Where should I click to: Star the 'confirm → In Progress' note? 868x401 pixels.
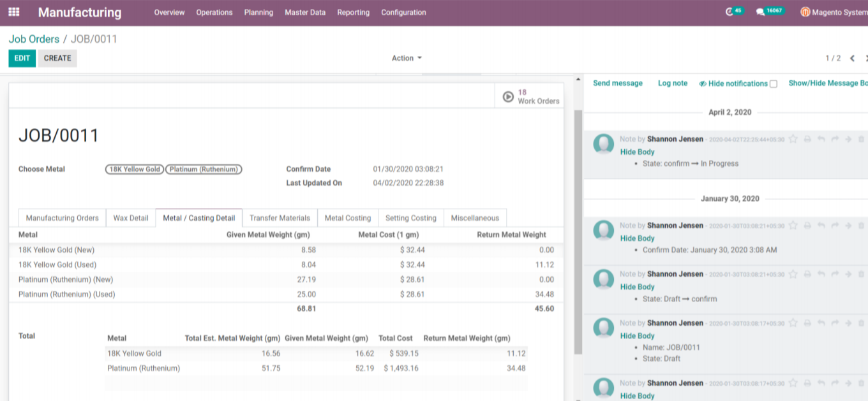pos(793,139)
